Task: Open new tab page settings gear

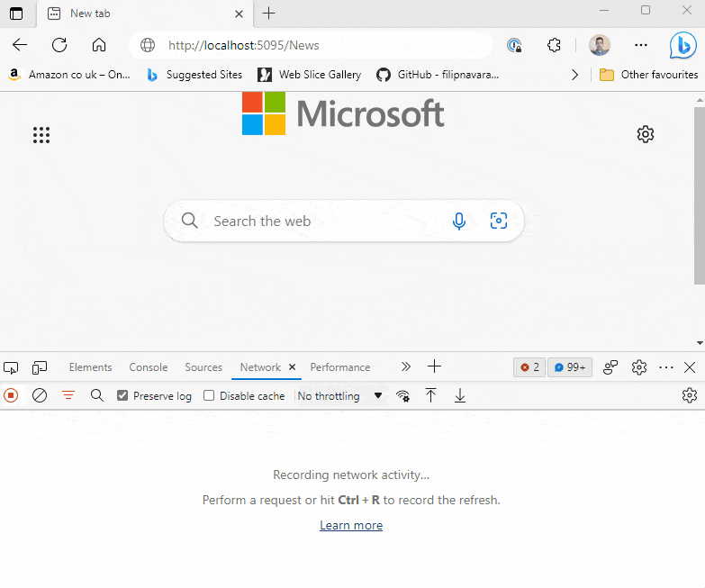Action: (x=646, y=134)
